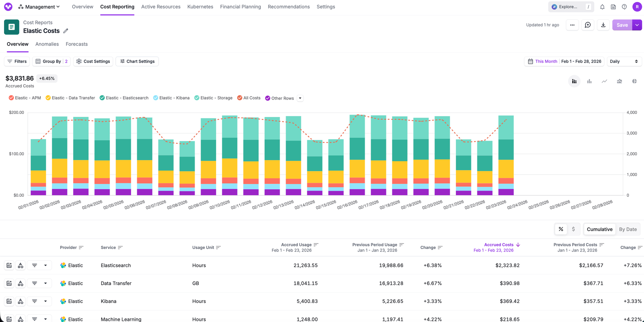Open the more options ellipsis menu

click(572, 25)
